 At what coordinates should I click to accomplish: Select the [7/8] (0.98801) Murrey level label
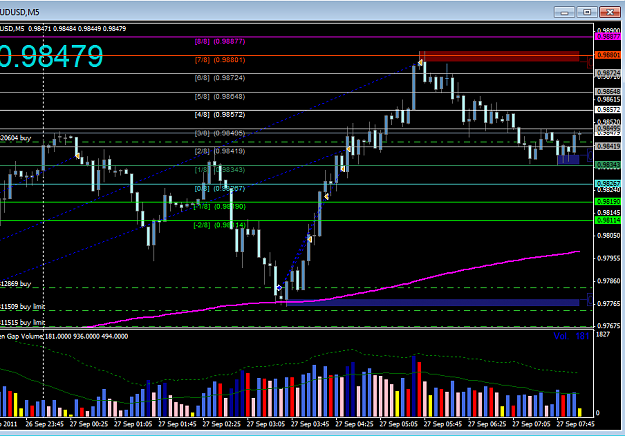pyautogui.click(x=220, y=60)
